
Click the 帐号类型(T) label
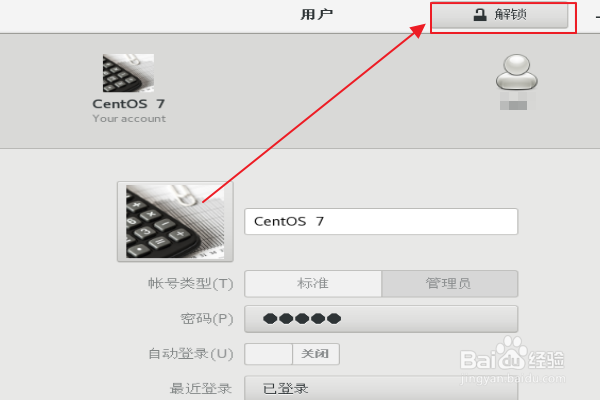[191, 284]
